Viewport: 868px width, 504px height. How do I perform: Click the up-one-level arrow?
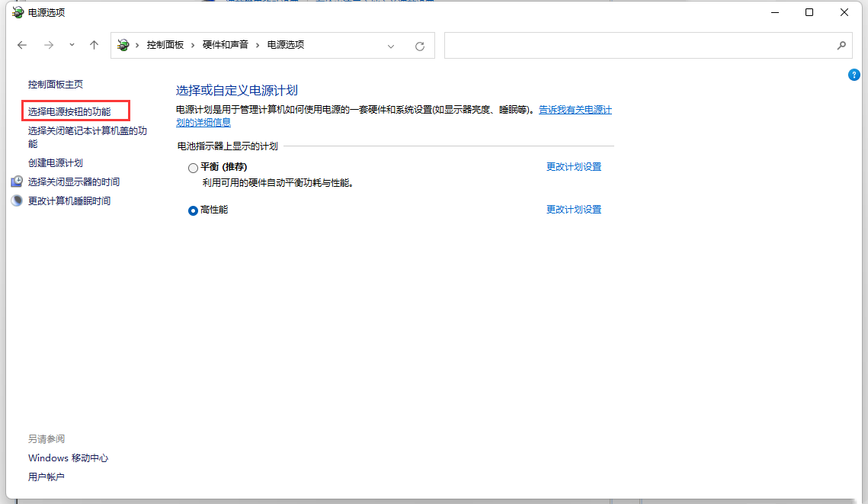point(94,45)
